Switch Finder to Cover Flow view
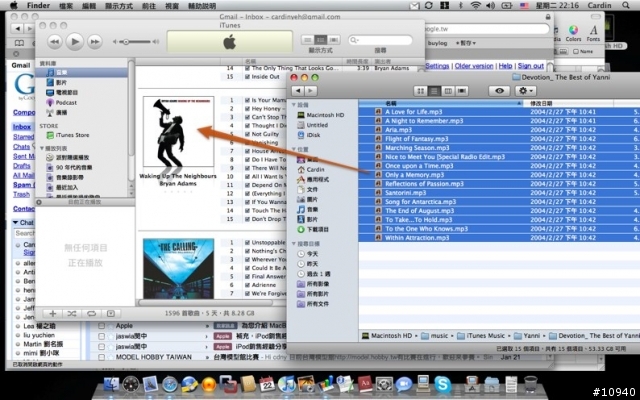Image resolution: width=640 pixels, height=400 pixels. click(x=462, y=91)
